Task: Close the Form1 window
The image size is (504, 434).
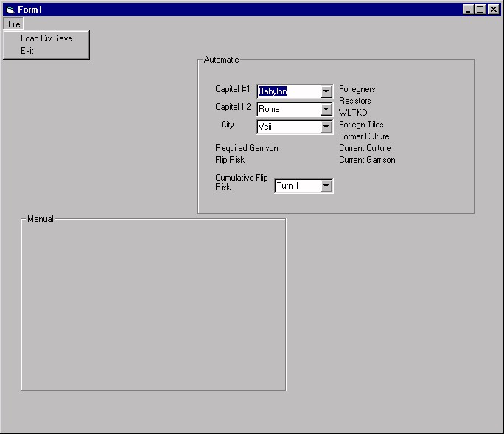Action: [493, 10]
